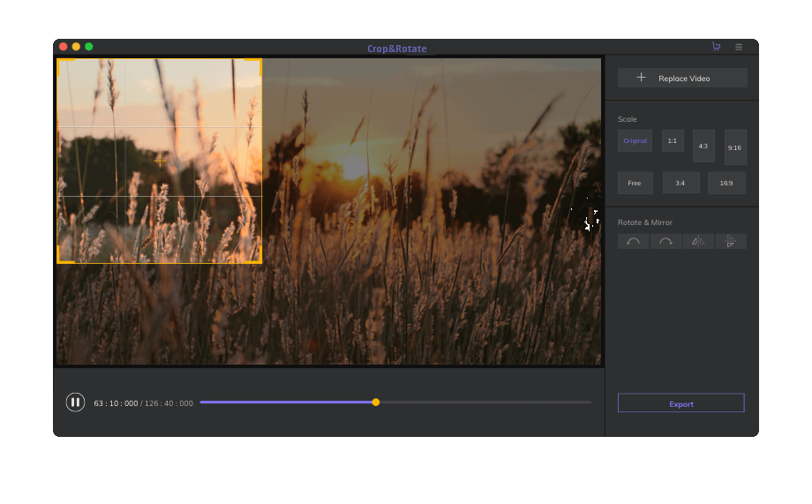Click the crop box bottom-left corner handle
Image resolution: width=812 pixels, height=504 pixels.
pos(59,261)
